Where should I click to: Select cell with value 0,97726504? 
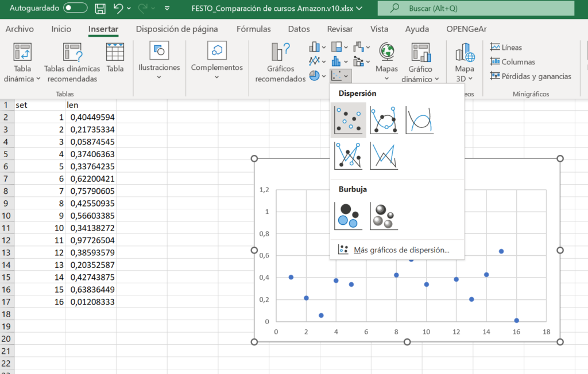[91, 240]
